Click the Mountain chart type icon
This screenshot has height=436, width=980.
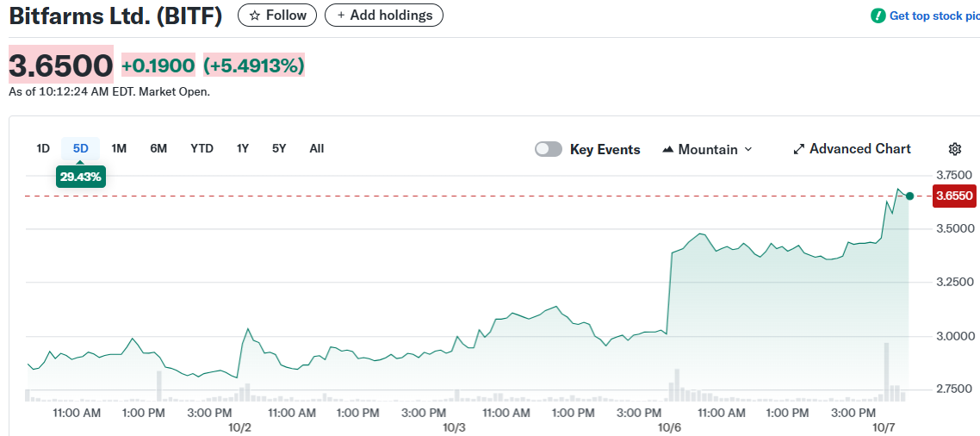tap(667, 149)
